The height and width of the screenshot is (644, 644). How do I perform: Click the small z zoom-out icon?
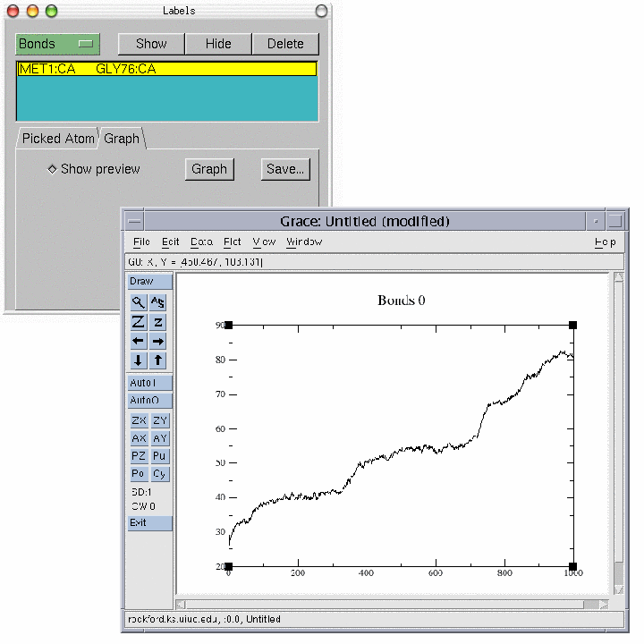158,322
